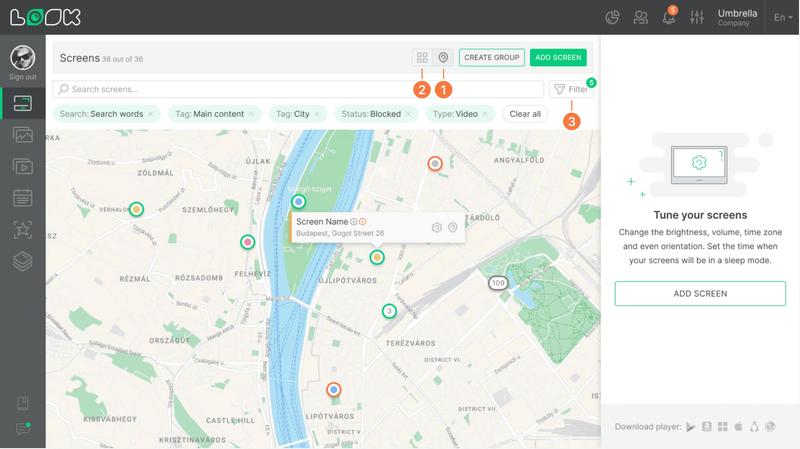Click the CREATE GROUP button
The image size is (800, 449).
(x=492, y=58)
